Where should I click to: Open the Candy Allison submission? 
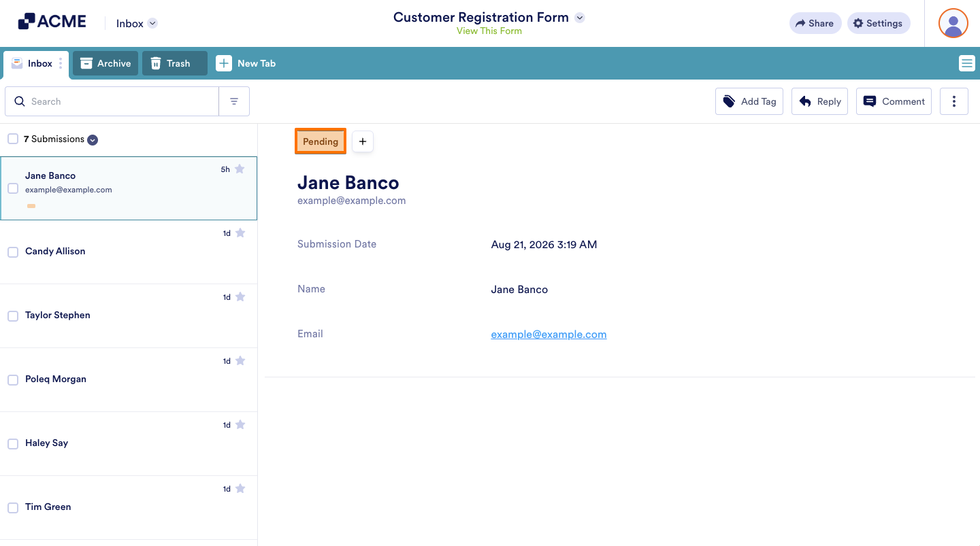coord(129,252)
